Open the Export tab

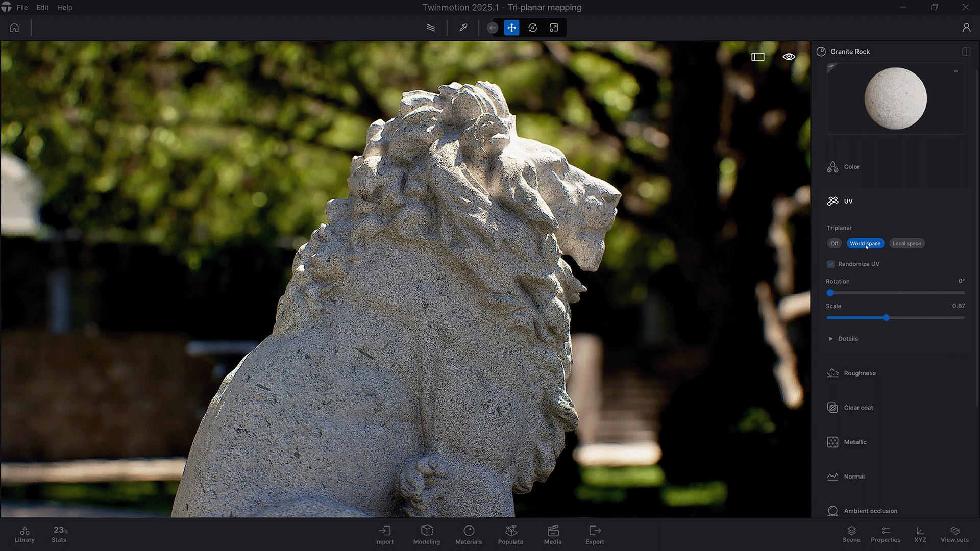click(595, 535)
